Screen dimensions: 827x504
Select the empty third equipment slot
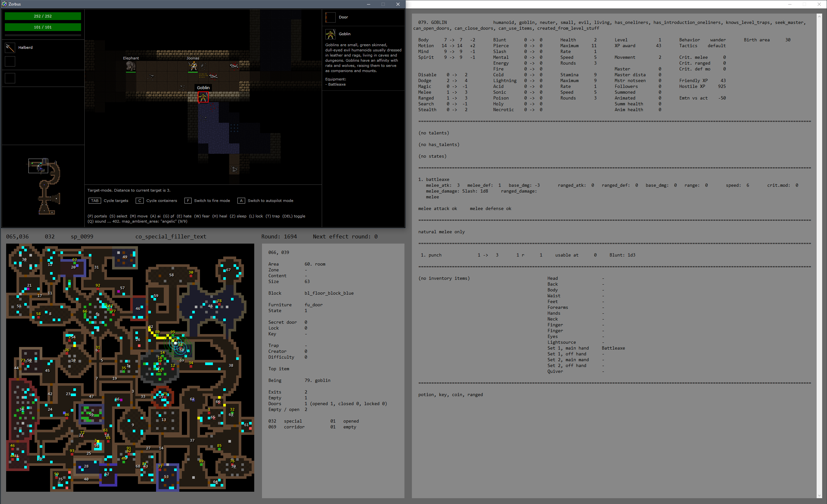click(10, 78)
